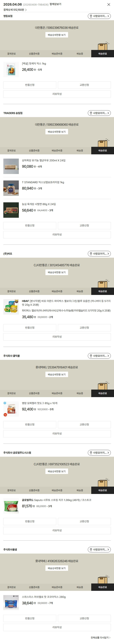114x644 pixels.
Task: Open Saputo string cheese product image
Action: [x=11, y=506]
